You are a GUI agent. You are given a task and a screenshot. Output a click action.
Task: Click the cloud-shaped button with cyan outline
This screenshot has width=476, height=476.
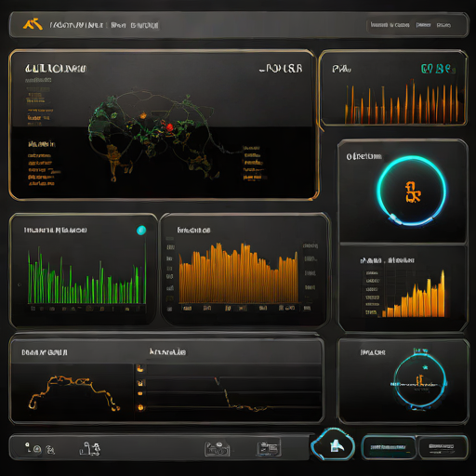[x=333, y=444]
